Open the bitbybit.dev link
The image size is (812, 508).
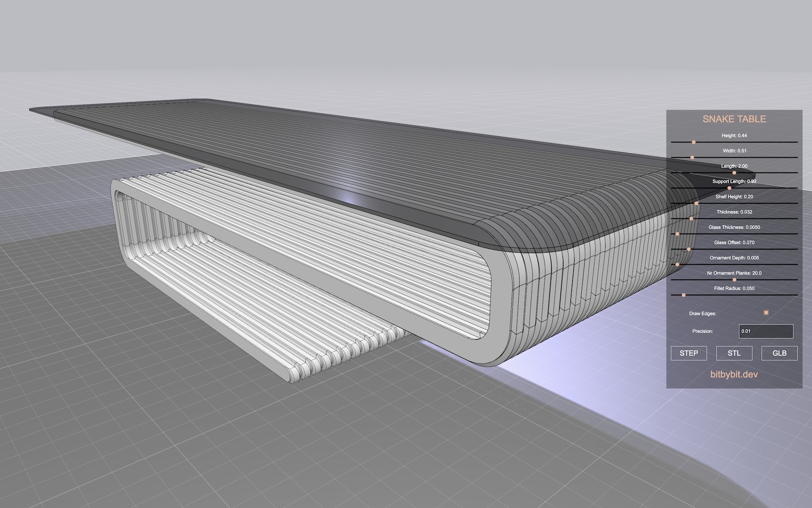pyautogui.click(x=734, y=374)
